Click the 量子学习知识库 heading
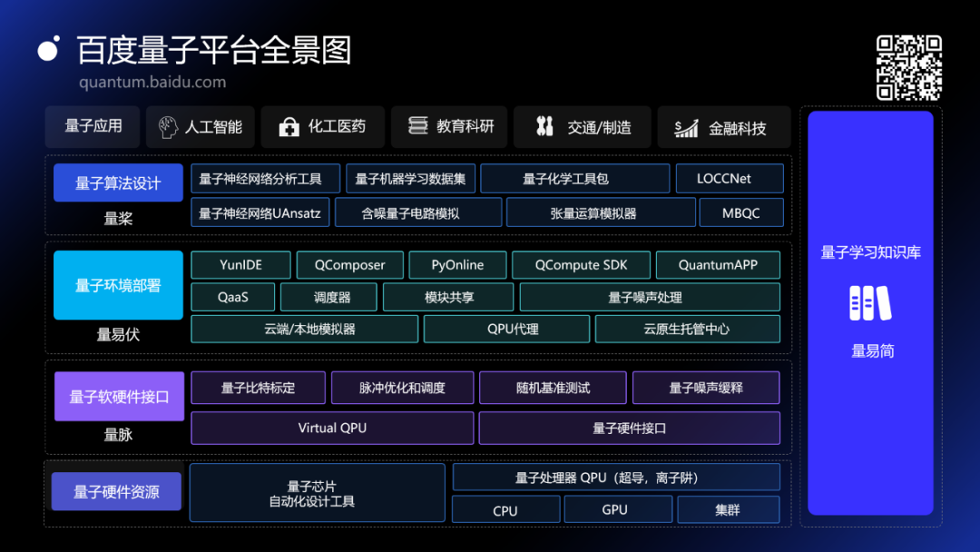The width and height of the screenshot is (980, 552). 870,252
